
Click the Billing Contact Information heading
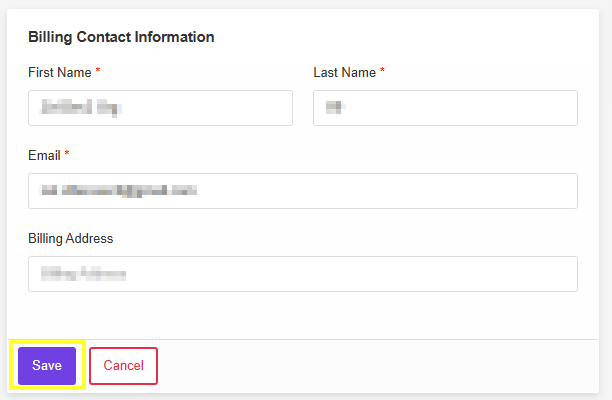tap(121, 37)
